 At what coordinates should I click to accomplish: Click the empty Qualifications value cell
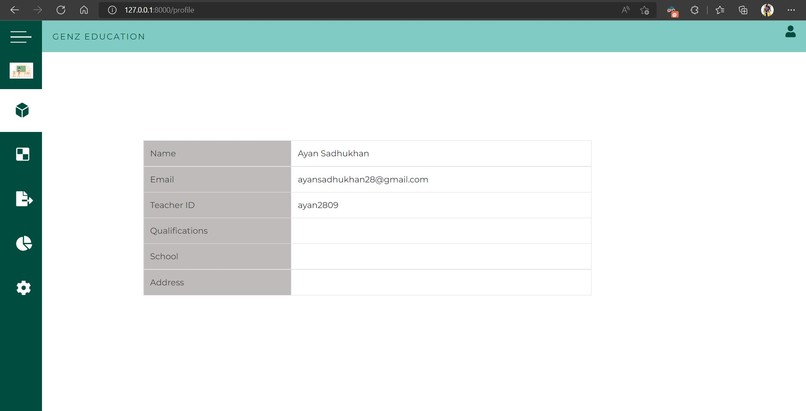click(441, 231)
